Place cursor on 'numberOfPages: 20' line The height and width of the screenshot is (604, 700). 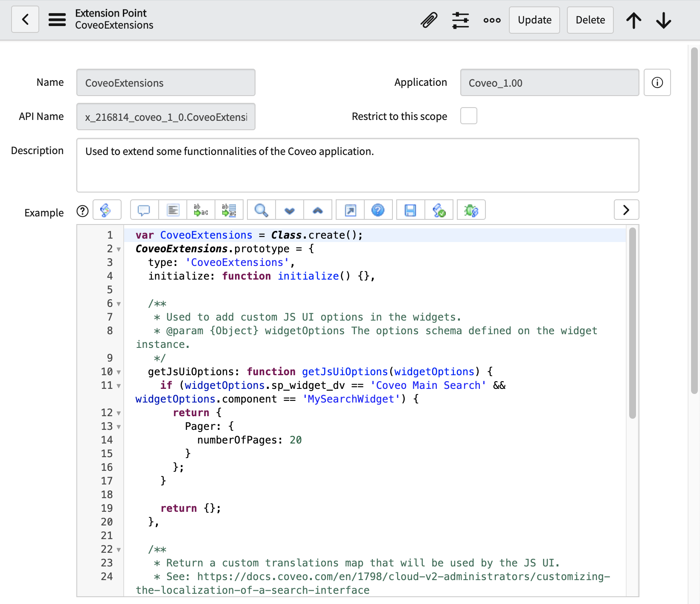point(250,440)
